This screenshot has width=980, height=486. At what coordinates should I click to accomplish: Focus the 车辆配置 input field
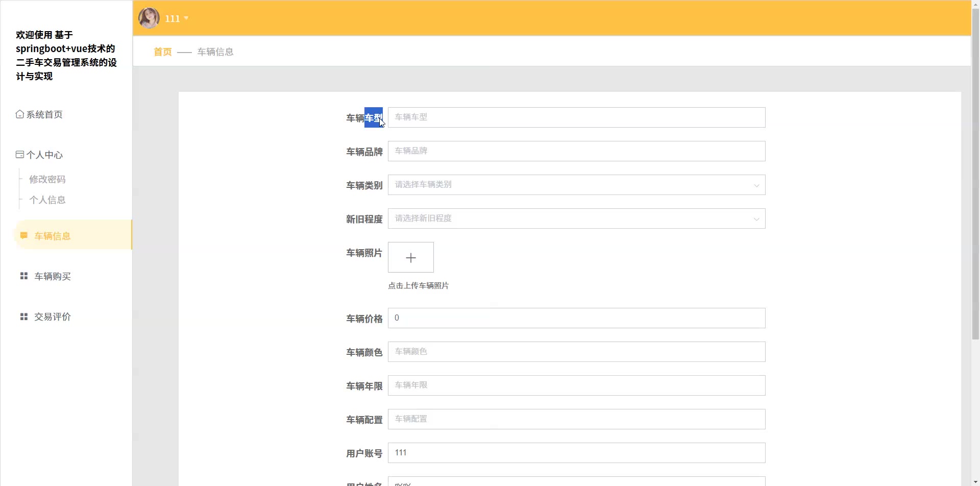(x=577, y=419)
